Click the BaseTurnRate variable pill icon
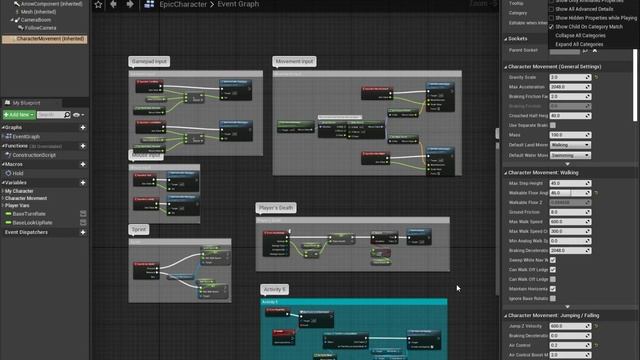 [8, 213]
